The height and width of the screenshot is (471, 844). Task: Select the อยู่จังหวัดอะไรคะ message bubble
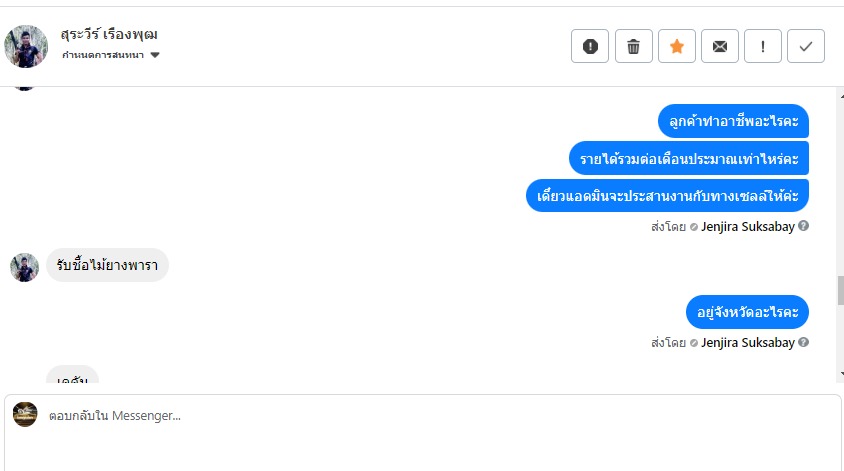tap(747, 312)
